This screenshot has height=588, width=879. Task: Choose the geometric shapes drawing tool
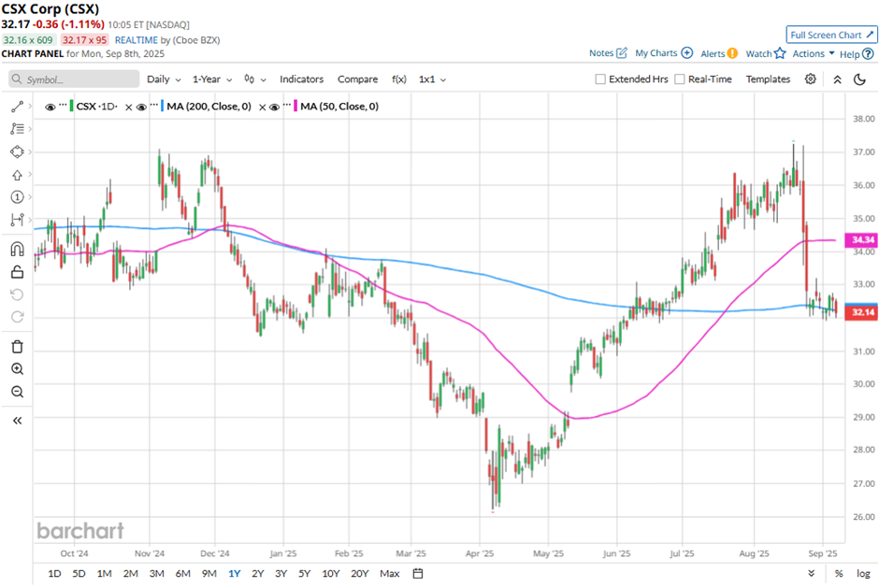tap(17, 151)
